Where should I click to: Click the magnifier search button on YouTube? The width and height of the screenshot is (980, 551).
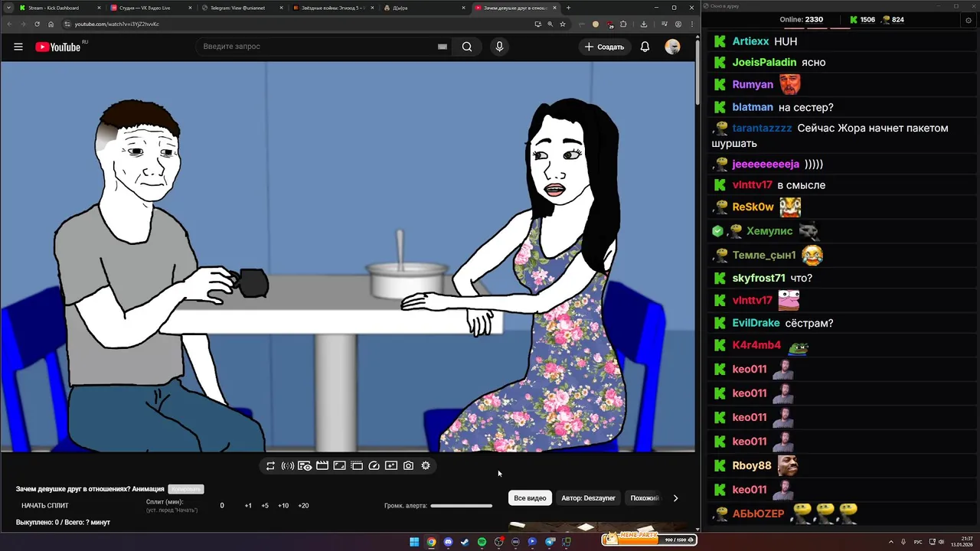click(467, 47)
